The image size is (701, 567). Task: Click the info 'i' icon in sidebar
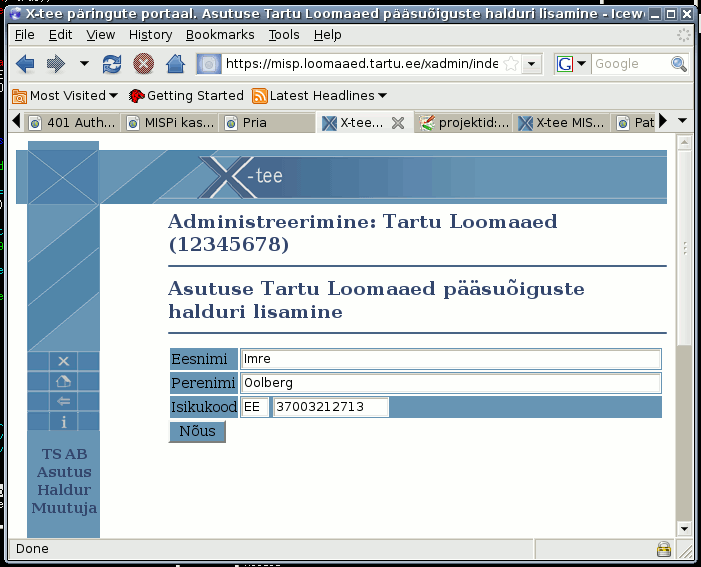point(63,422)
